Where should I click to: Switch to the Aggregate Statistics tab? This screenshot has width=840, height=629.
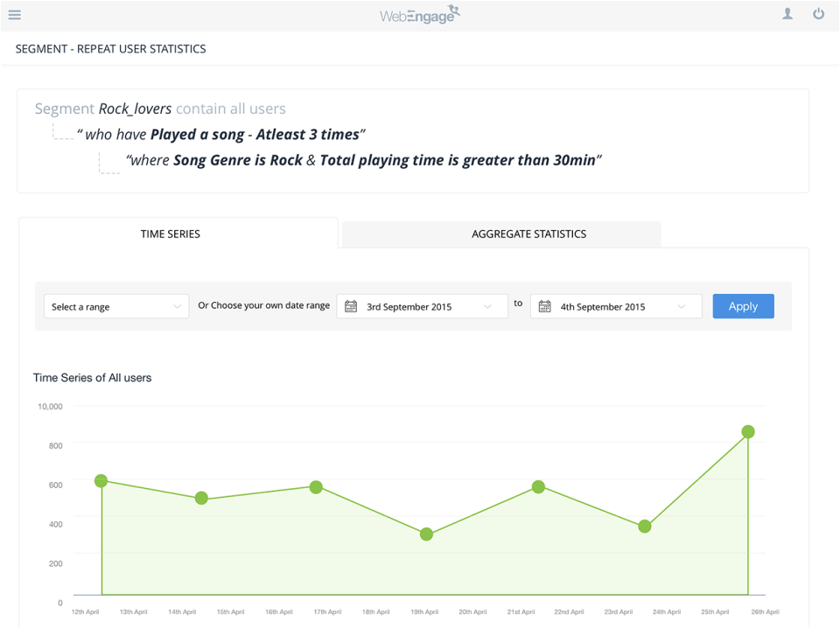point(528,234)
